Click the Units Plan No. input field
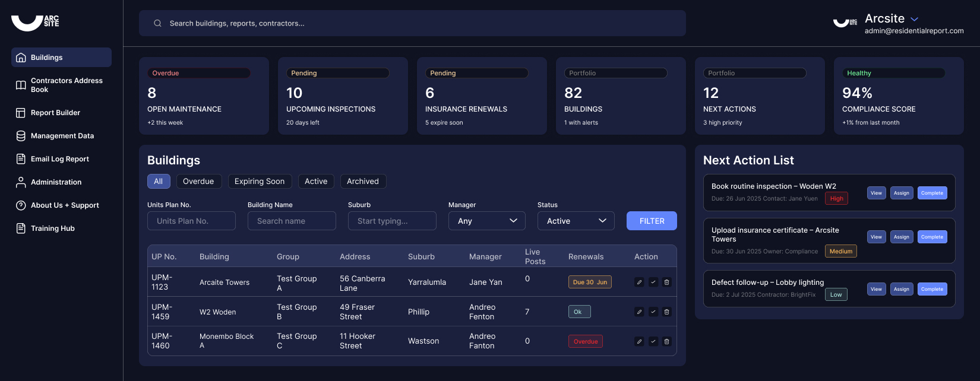 191,221
